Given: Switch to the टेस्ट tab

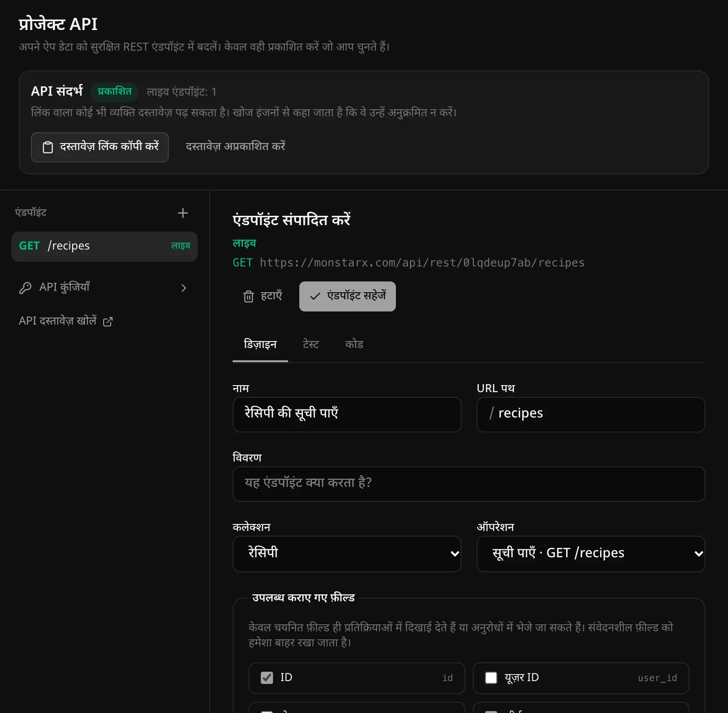Looking at the screenshot, I should 311,345.
